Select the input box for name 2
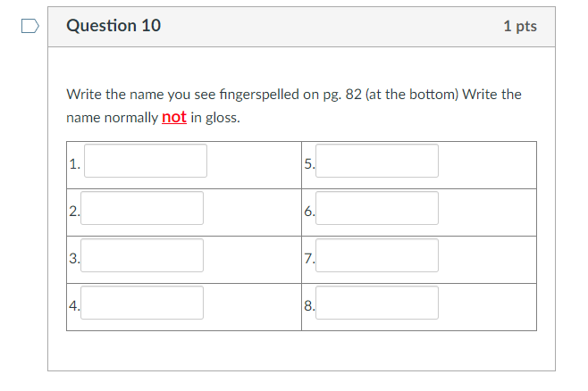Screen dimensions: 588x391 click(x=142, y=209)
